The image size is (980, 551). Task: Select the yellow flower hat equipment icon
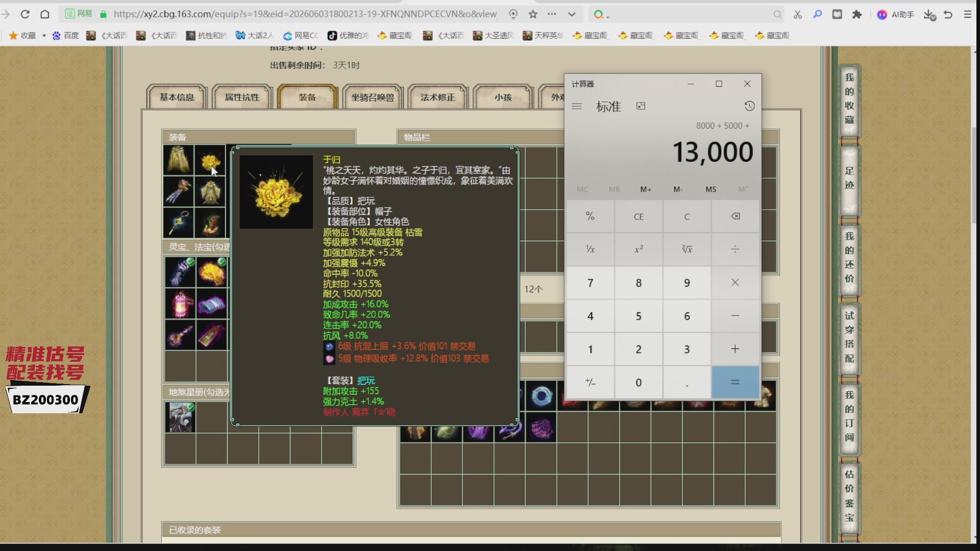(210, 161)
